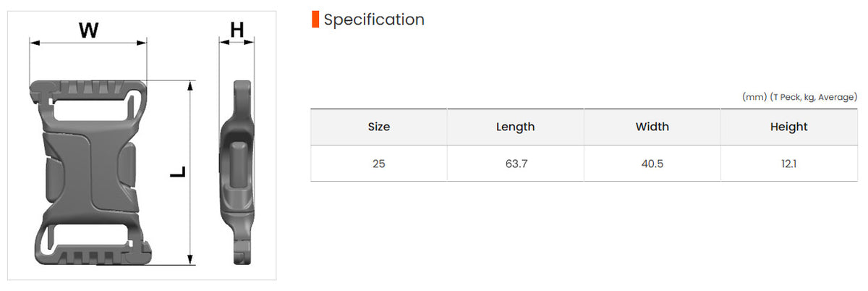The height and width of the screenshot is (291, 868).
Task: Click the W width dimension label
Action: point(88,30)
